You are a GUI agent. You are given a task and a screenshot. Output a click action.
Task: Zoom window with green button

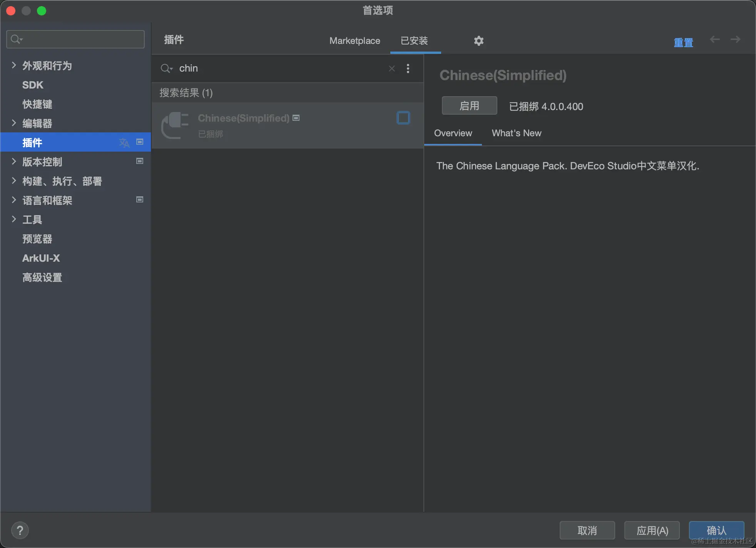(42, 11)
